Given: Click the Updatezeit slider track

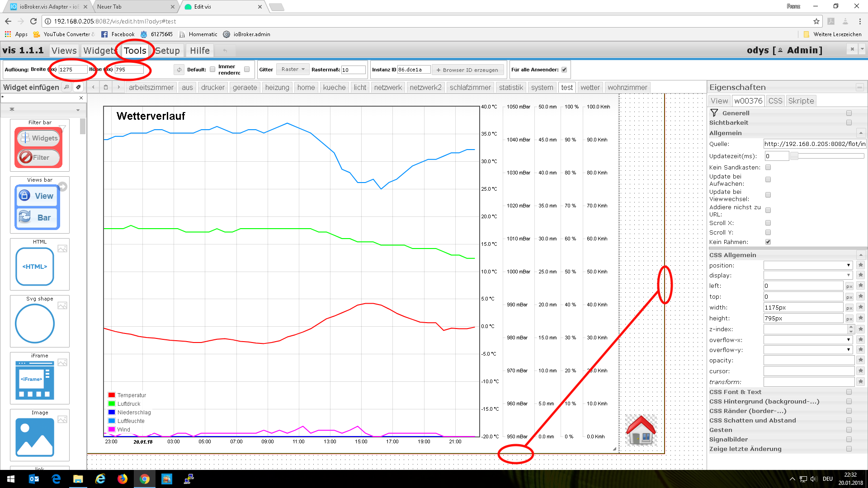Looking at the screenshot, I should [x=827, y=156].
